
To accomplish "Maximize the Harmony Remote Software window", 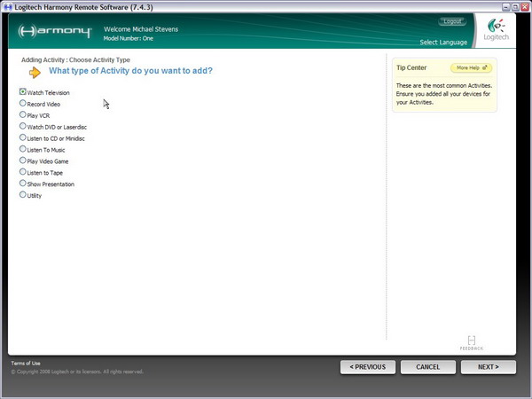I will pos(515,7).
